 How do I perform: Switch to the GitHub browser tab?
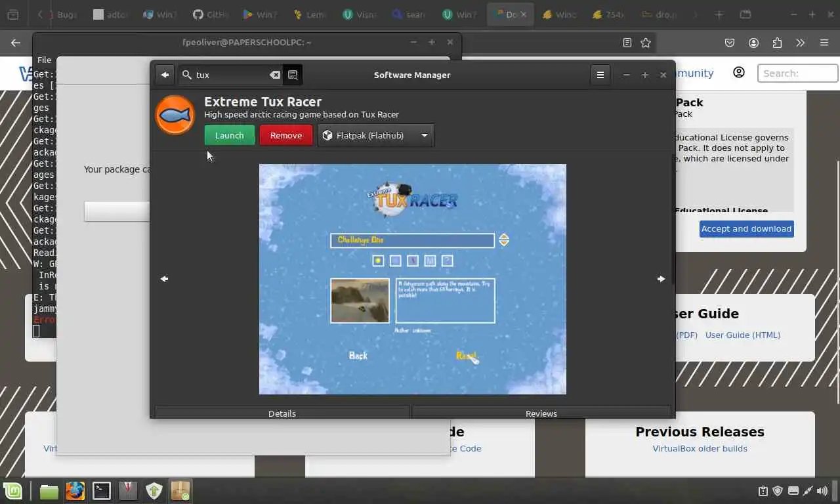click(x=210, y=14)
